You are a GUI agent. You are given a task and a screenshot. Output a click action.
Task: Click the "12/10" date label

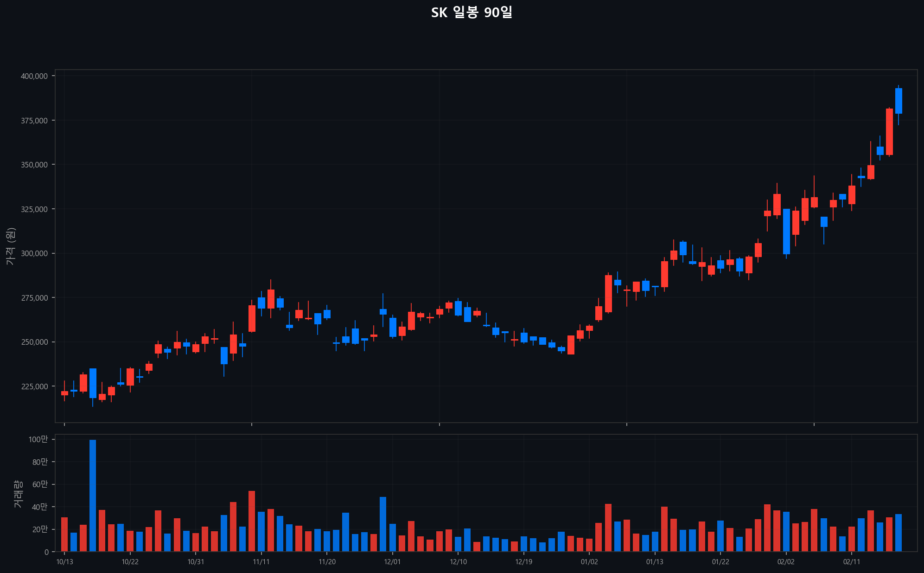point(458,561)
